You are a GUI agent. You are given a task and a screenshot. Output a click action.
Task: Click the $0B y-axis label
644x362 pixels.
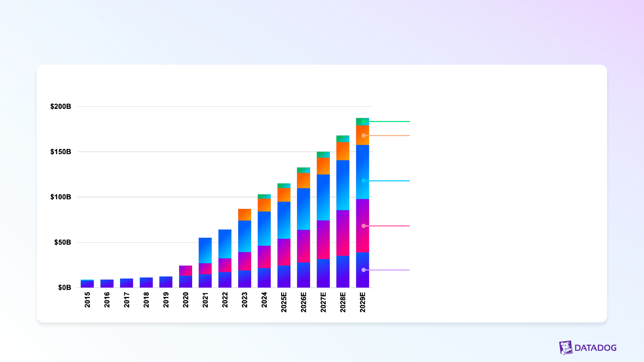tap(65, 288)
